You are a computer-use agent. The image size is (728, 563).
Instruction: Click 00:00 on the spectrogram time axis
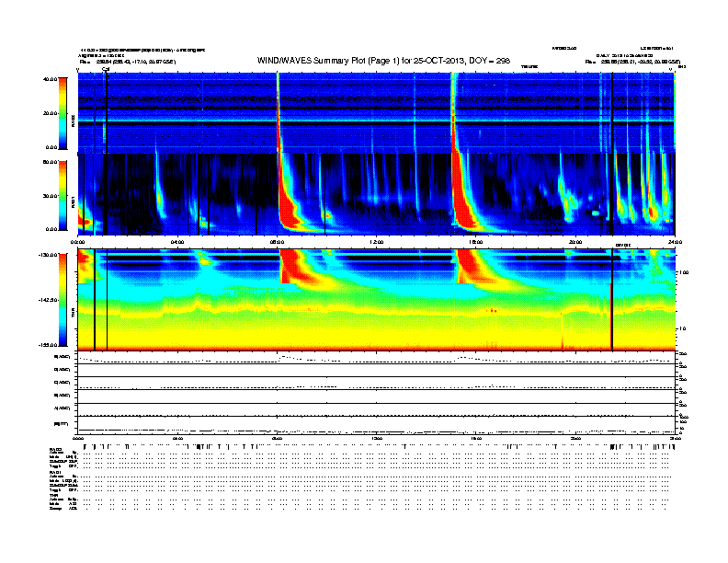tap(77, 242)
